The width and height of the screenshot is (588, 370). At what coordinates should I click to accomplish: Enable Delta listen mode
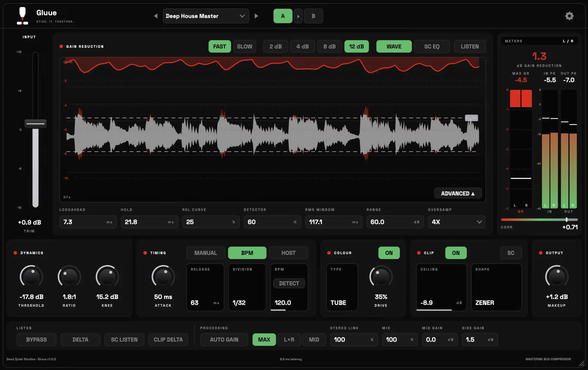tap(80, 339)
